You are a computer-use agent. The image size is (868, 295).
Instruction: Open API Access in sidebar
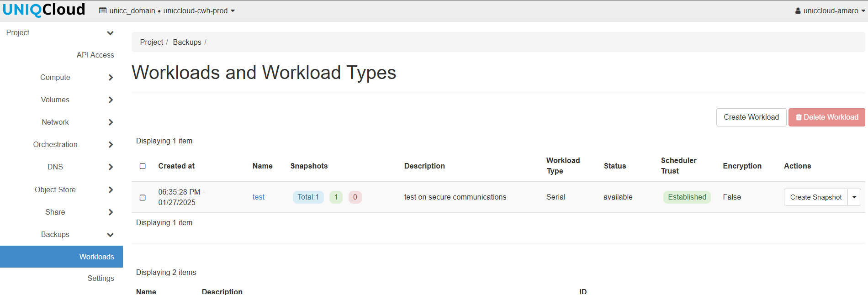click(95, 55)
